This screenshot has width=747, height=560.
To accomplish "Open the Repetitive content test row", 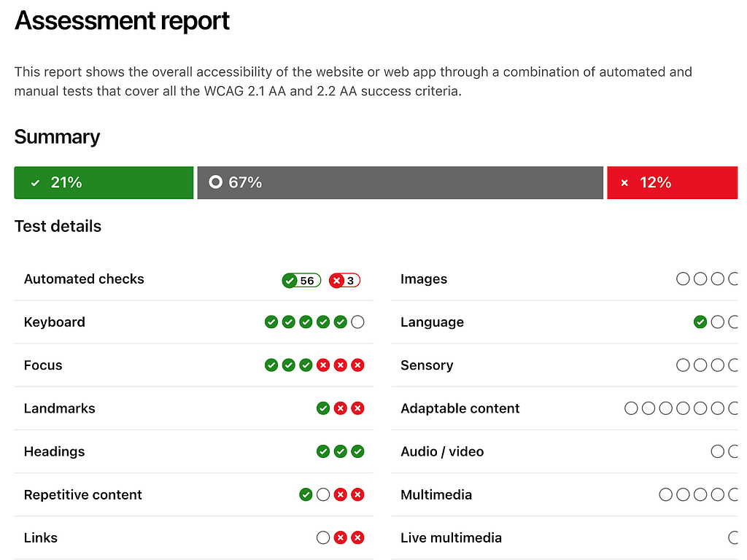I will (194, 495).
